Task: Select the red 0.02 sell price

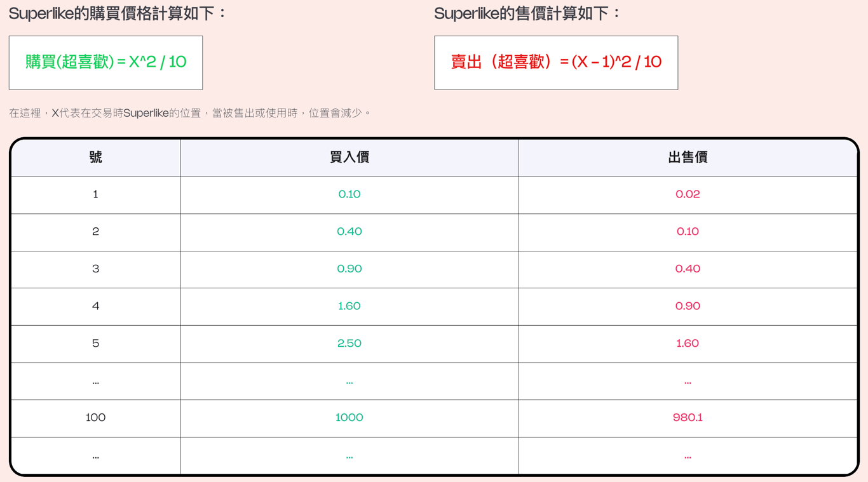Action: [688, 194]
